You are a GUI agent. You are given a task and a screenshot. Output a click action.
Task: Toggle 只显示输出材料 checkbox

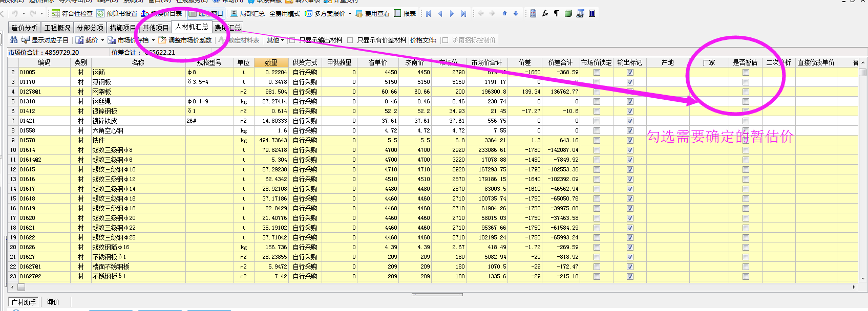(292, 40)
